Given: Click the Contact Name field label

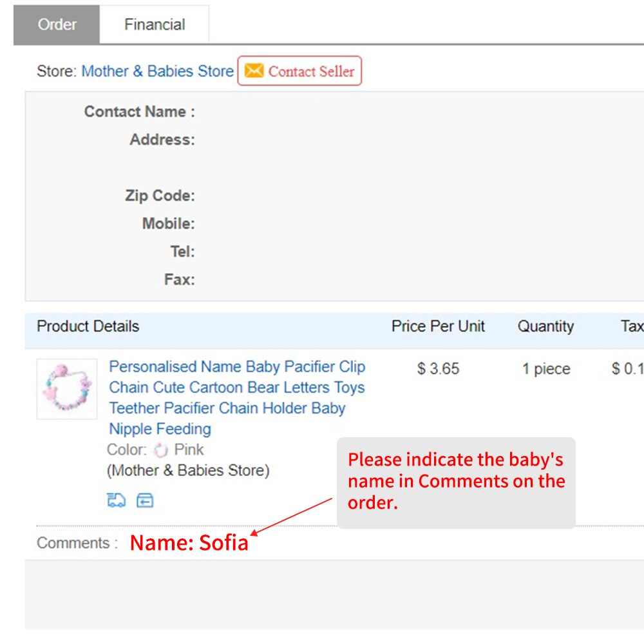Looking at the screenshot, I should click(x=140, y=111).
